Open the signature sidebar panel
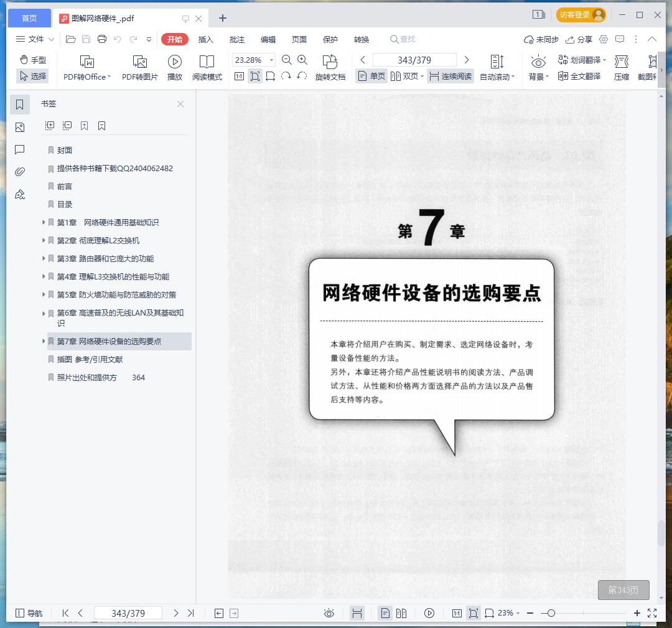 click(x=20, y=195)
